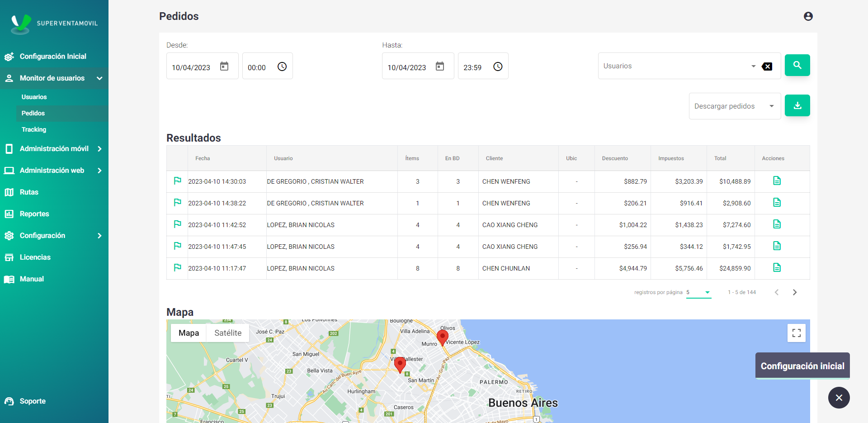View document of $2,908.60 order
The height and width of the screenshot is (423, 868).
777,203
